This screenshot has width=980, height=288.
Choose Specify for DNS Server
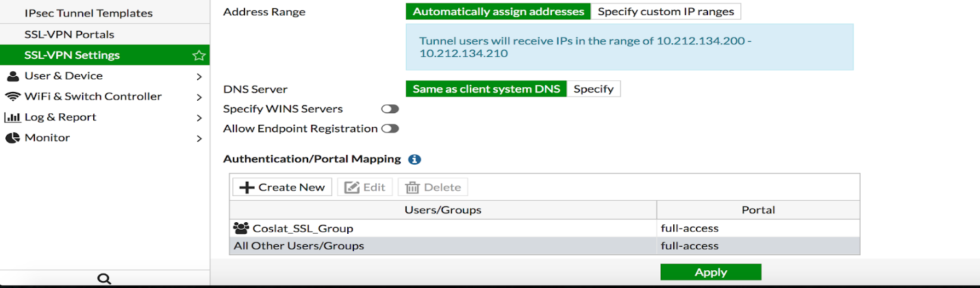pos(594,89)
